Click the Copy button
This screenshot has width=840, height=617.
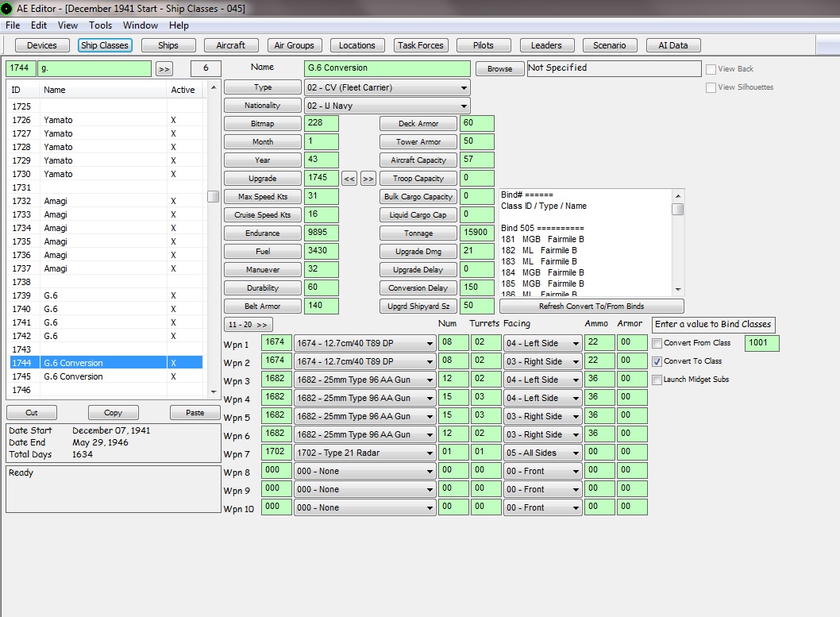(x=113, y=413)
